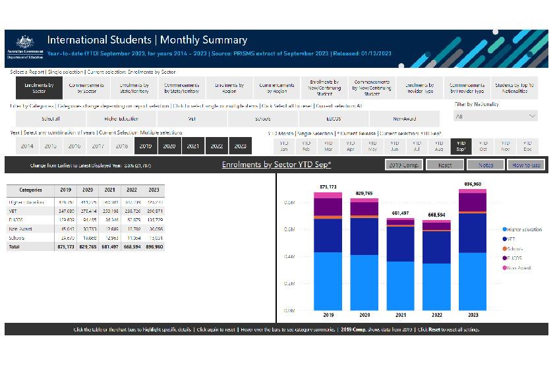
Task: Open the How to use guide
Action: (x=527, y=165)
